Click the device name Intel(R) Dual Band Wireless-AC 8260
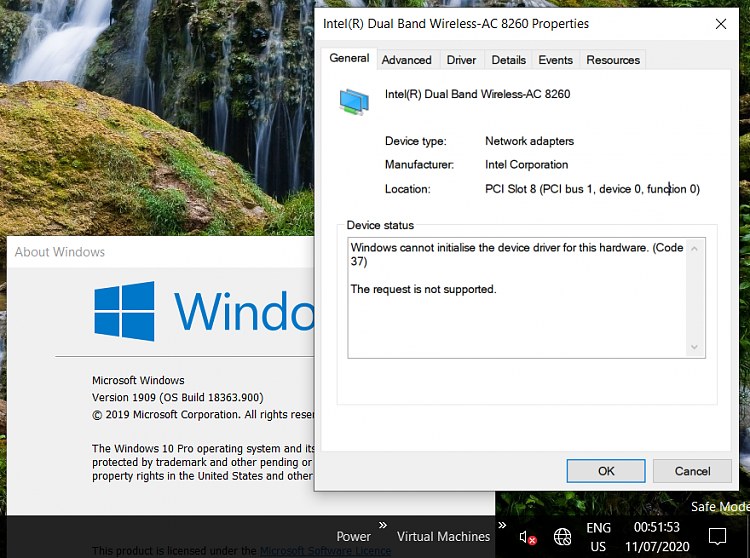The height and width of the screenshot is (558, 750). 477,94
